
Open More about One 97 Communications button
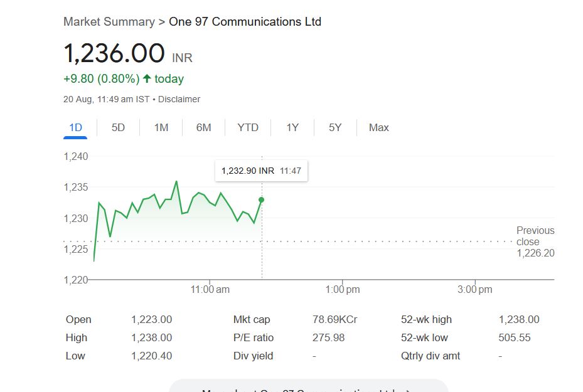[x=308, y=388]
